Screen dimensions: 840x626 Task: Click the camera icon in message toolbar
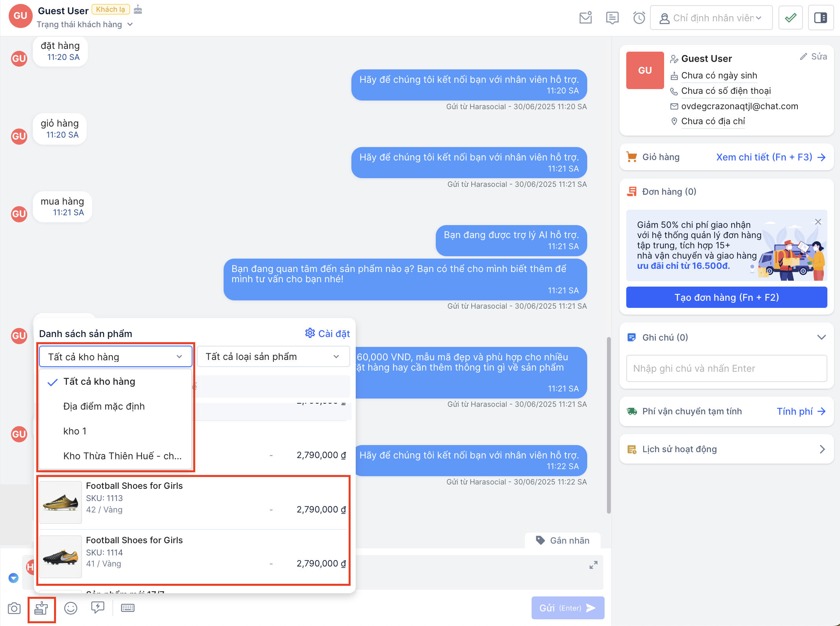(14, 608)
